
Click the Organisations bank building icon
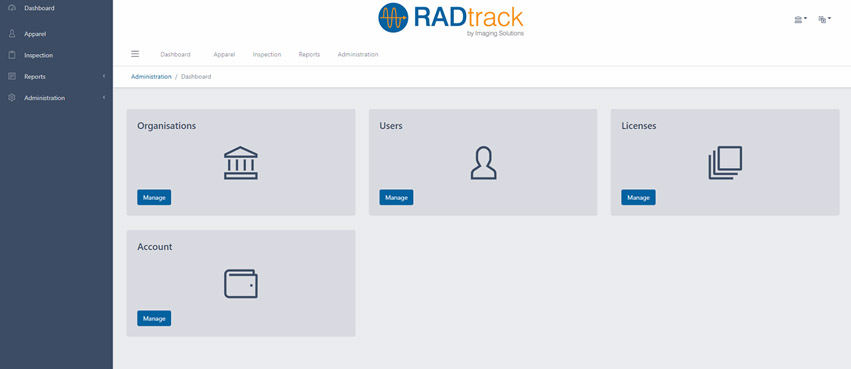pyautogui.click(x=241, y=163)
